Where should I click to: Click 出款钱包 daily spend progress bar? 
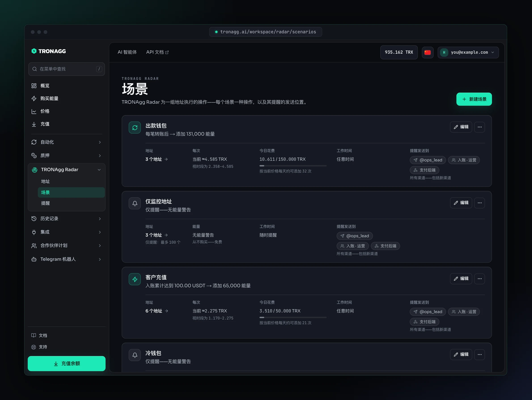coord(293,166)
